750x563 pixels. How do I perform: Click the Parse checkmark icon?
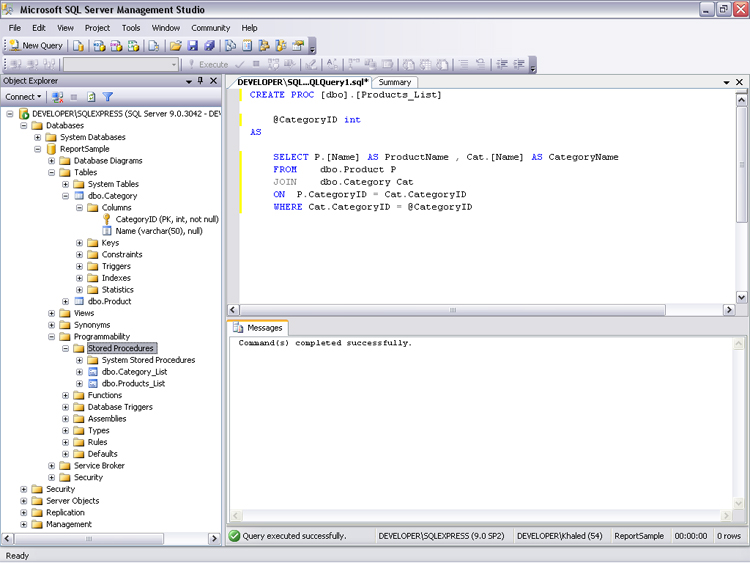240,64
